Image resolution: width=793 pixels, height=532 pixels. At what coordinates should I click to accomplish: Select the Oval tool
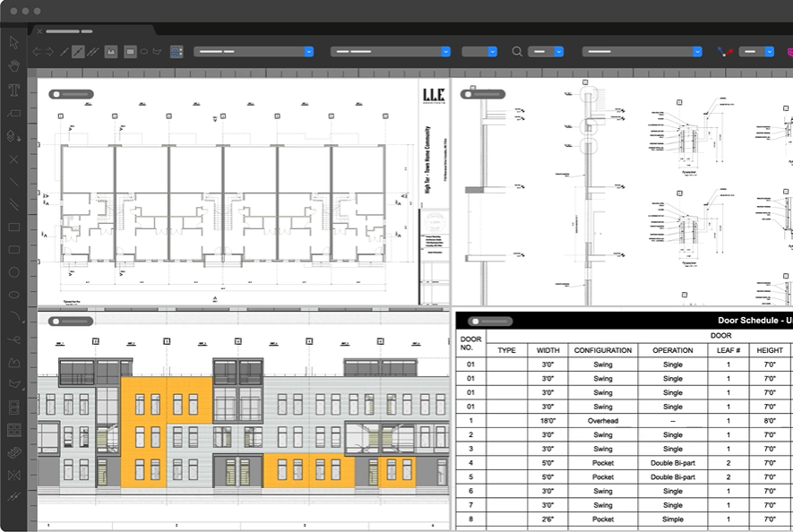pyautogui.click(x=13, y=295)
